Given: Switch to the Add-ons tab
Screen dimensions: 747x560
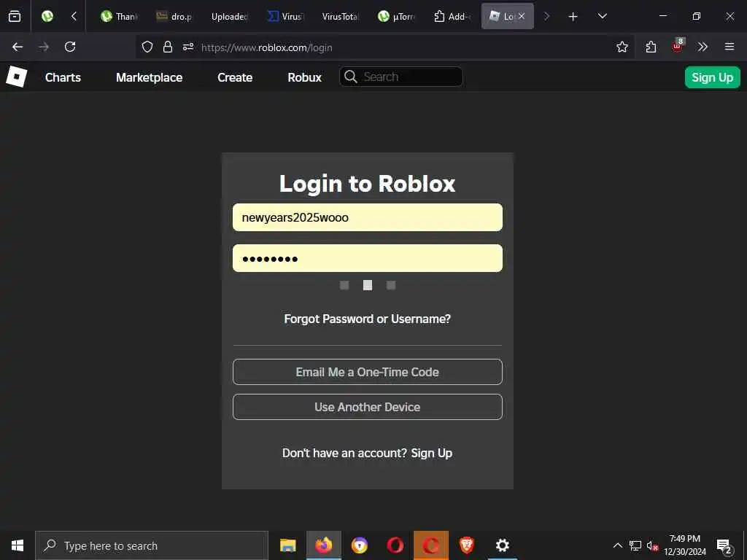Looking at the screenshot, I should tap(452, 16).
